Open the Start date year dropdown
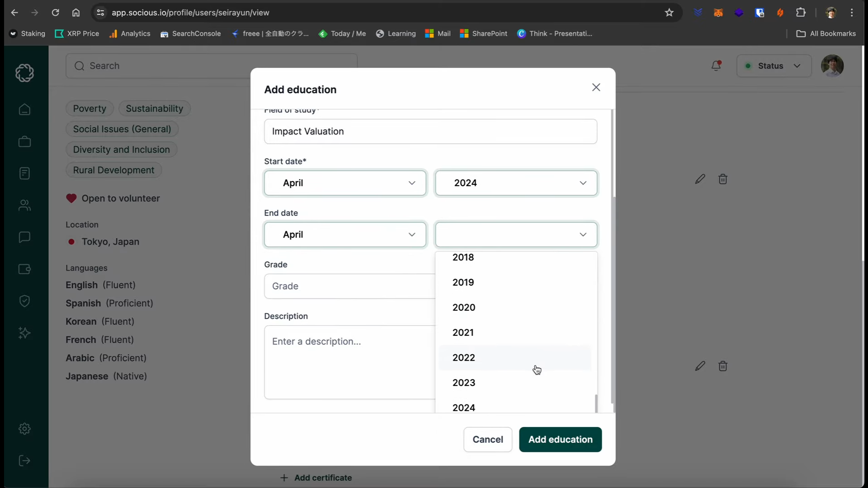The width and height of the screenshot is (868, 488). (x=516, y=183)
